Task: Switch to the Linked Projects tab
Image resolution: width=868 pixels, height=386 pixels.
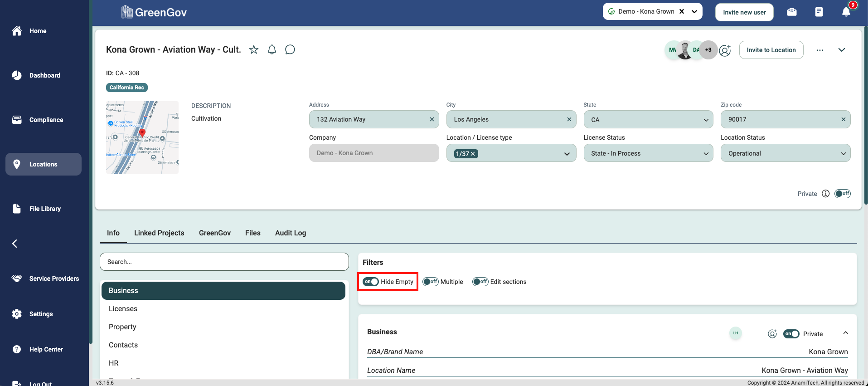Action: tap(159, 233)
